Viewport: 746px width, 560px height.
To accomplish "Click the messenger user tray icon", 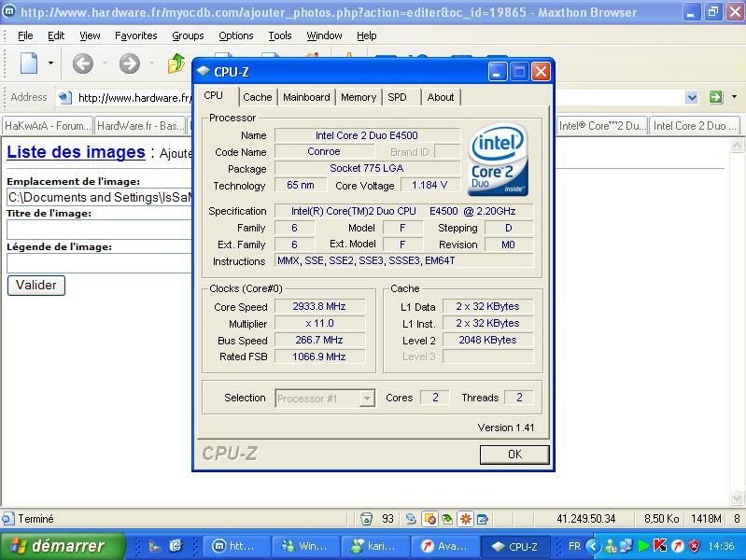I will [611, 546].
